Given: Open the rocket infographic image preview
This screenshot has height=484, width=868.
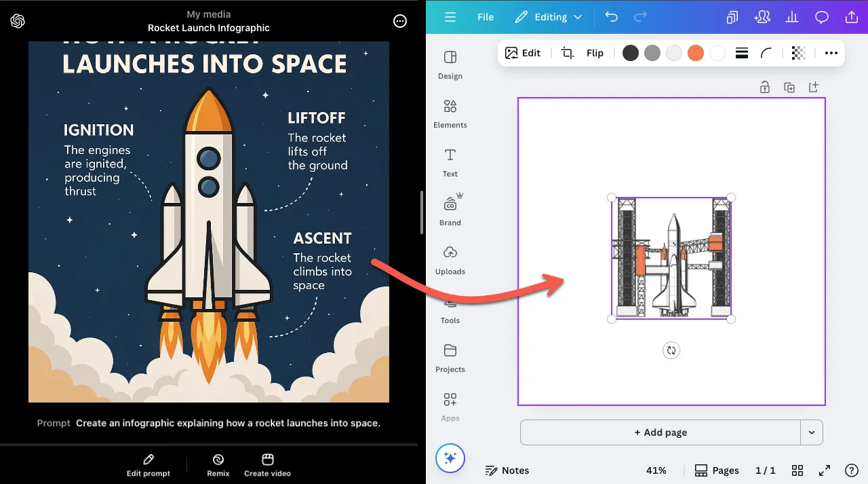Looking at the screenshot, I should click(209, 222).
